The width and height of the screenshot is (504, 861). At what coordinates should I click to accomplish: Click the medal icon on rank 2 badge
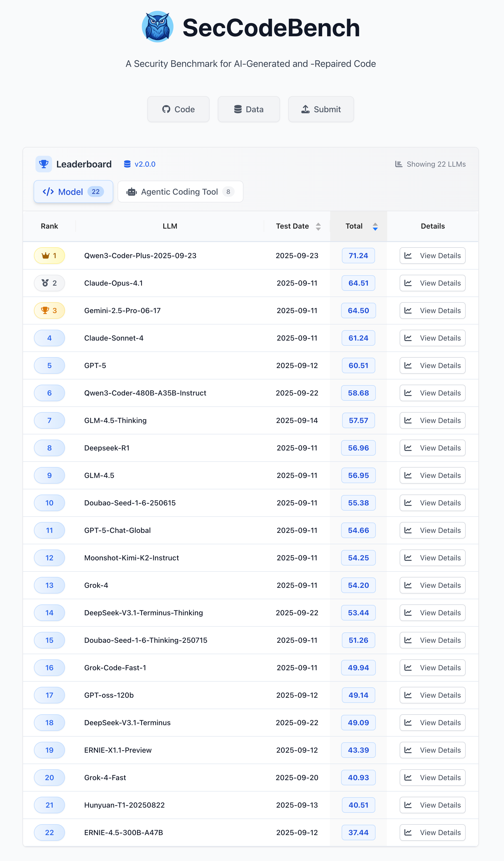point(45,283)
